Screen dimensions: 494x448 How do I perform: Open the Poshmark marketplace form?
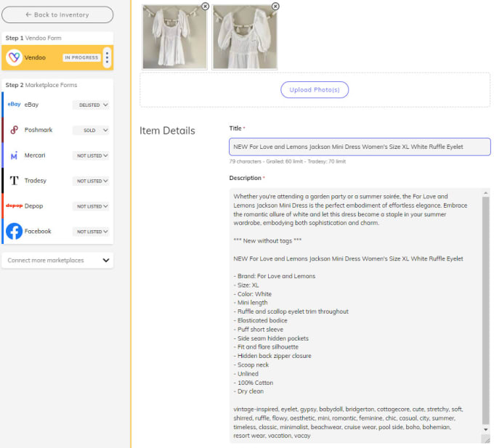(x=57, y=130)
